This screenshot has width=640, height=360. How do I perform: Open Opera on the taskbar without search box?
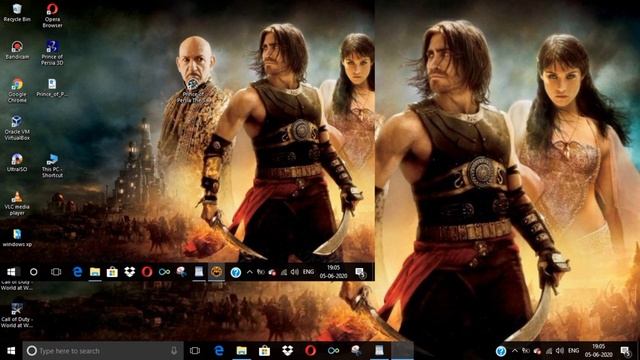point(147,272)
